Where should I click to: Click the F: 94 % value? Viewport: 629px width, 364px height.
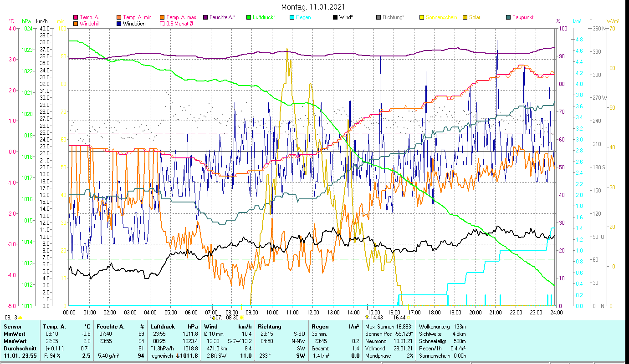click(x=52, y=356)
